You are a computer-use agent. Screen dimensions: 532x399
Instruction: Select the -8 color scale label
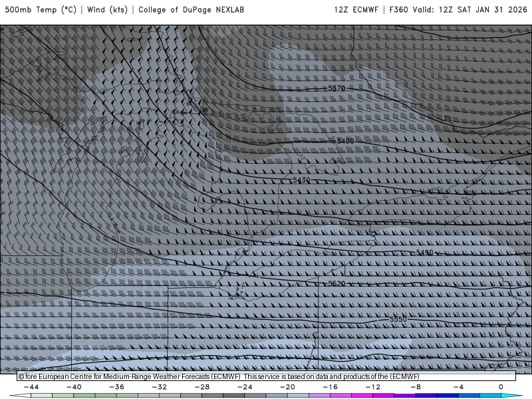pos(416,387)
